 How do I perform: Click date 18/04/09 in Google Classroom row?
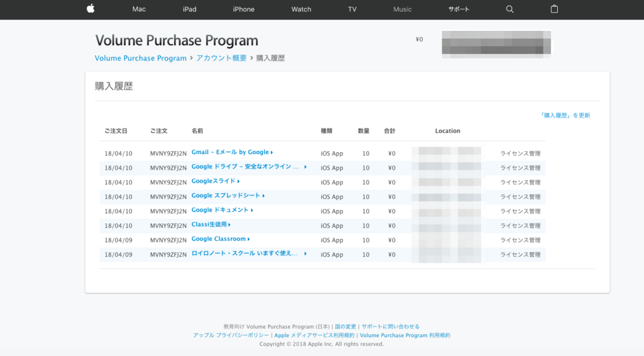tap(118, 240)
